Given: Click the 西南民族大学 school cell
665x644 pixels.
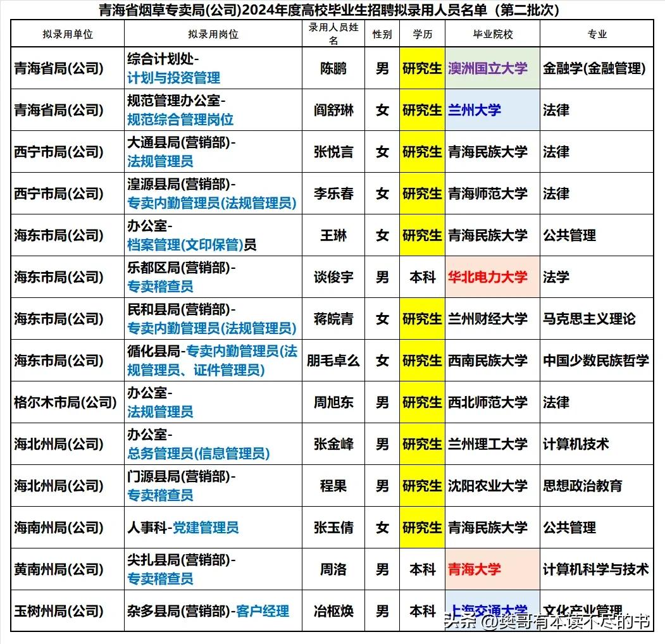Looking at the screenshot, I should [x=492, y=361].
